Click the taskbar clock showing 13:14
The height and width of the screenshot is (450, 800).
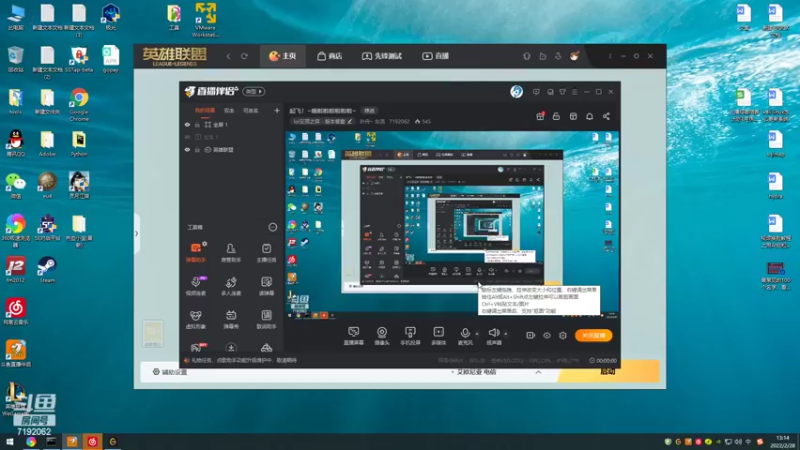783,442
